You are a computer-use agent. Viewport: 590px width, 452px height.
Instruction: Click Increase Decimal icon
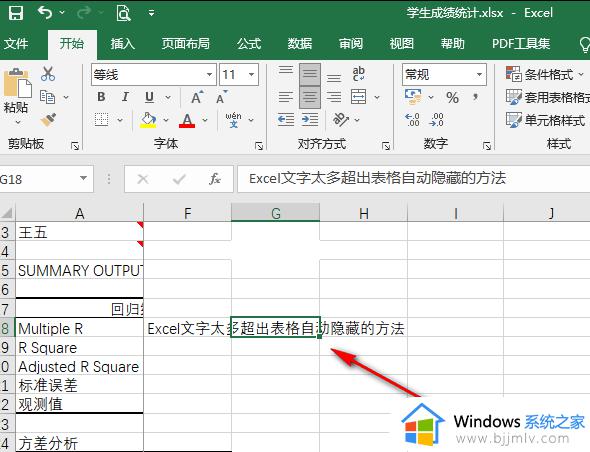point(412,120)
